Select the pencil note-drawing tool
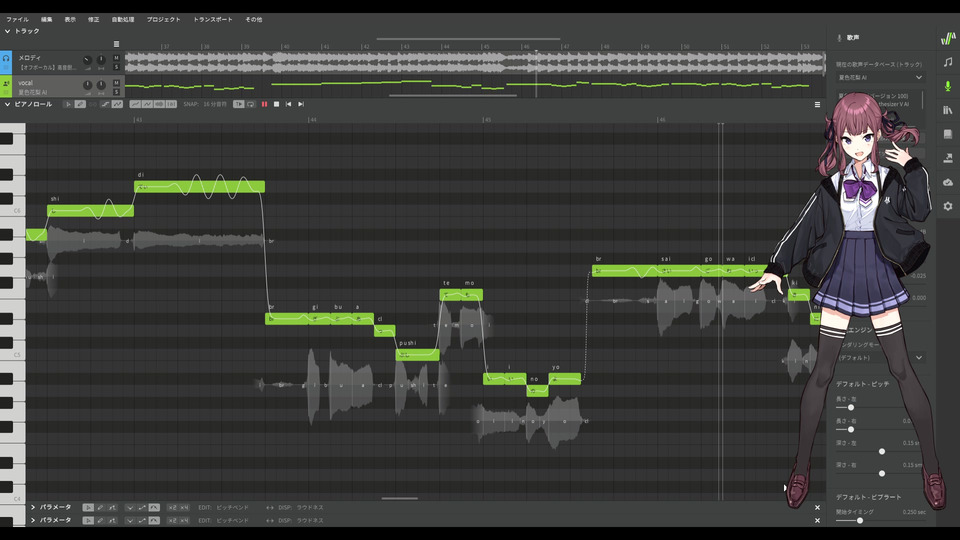 tap(80, 104)
